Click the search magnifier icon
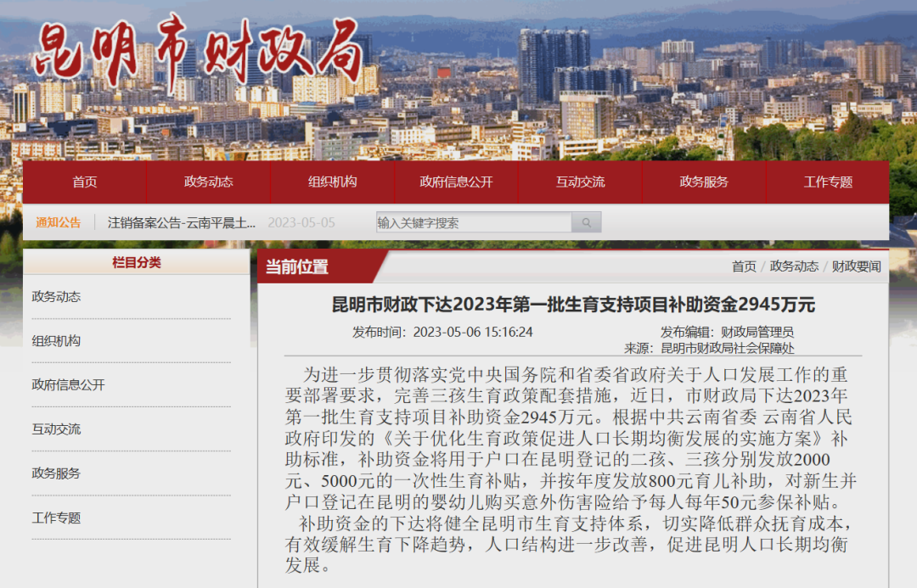The image size is (917, 588). [586, 221]
